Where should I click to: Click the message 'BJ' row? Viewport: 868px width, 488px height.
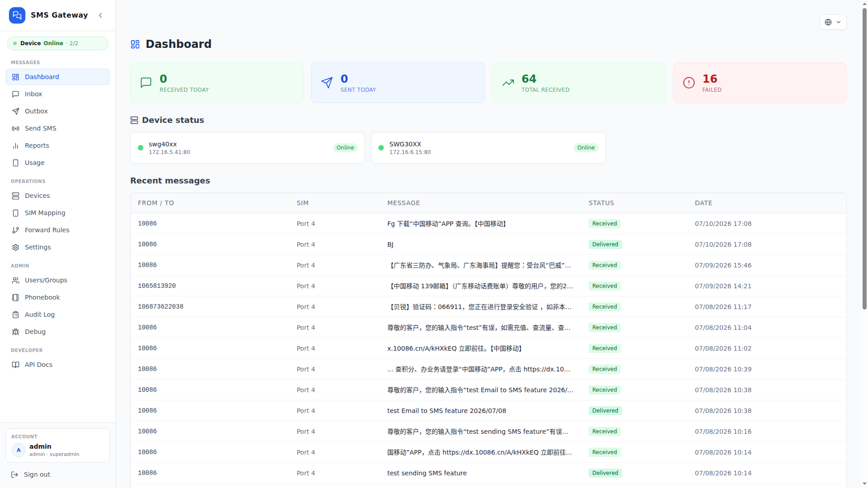click(488, 244)
